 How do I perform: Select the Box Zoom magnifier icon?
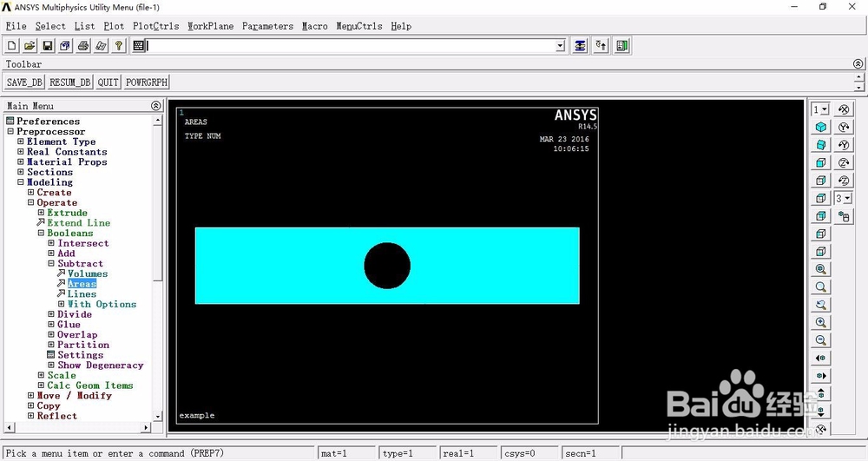(821, 287)
